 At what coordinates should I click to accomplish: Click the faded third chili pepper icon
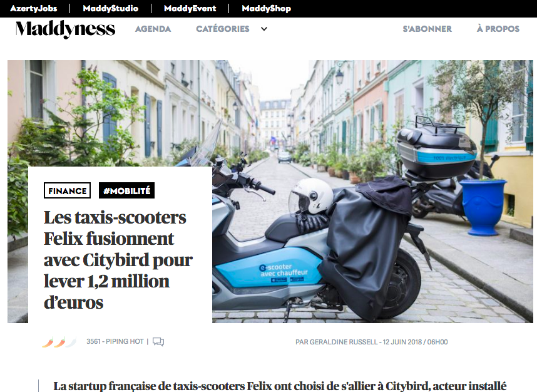[x=71, y=342]
